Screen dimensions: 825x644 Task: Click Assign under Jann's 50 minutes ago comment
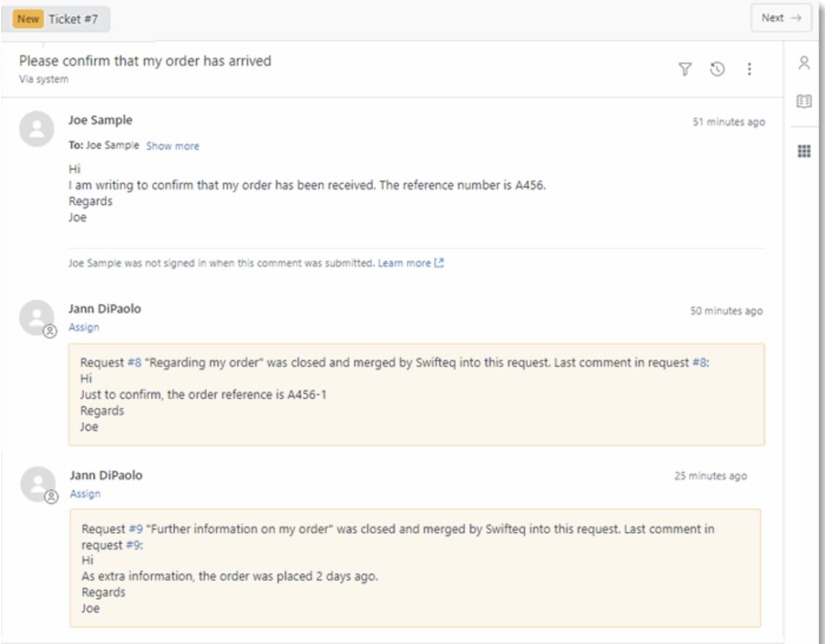[83, 327]
